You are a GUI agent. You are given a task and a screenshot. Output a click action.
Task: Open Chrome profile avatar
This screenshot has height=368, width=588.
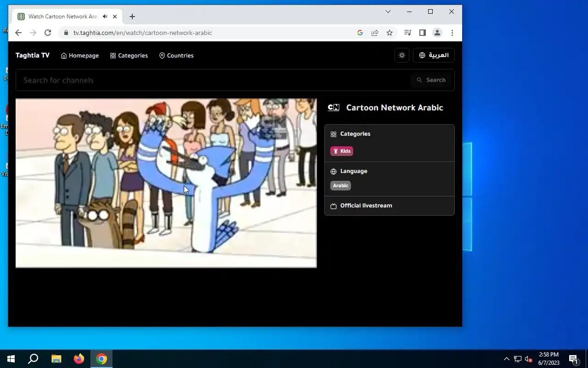pyautogui.click(x=437, y=33)
